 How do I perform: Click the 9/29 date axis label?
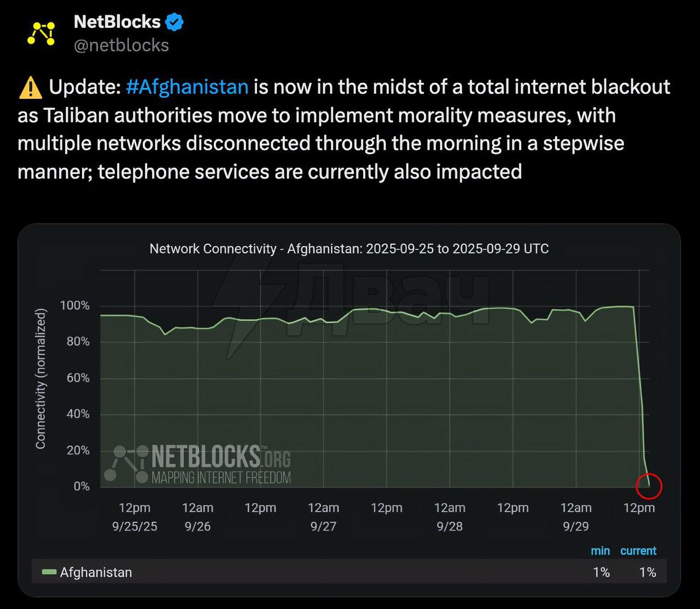click(x=576, y=526)
